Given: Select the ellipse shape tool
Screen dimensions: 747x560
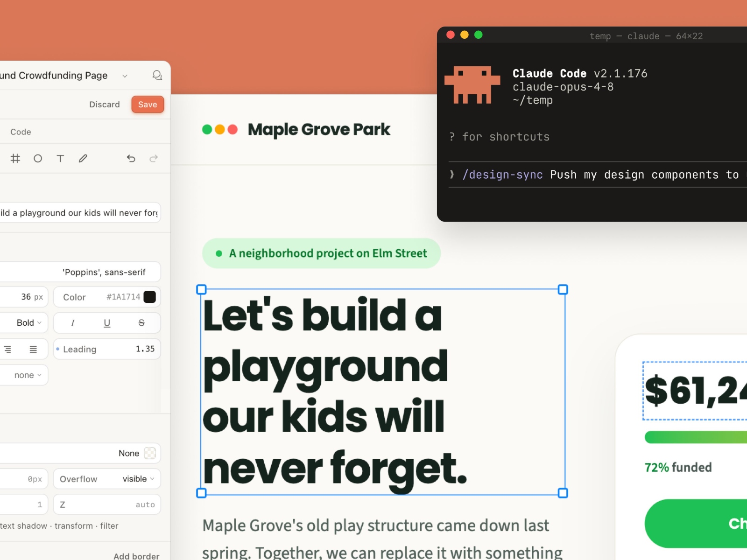Looking at the screenshot, I should click(38, 159).
